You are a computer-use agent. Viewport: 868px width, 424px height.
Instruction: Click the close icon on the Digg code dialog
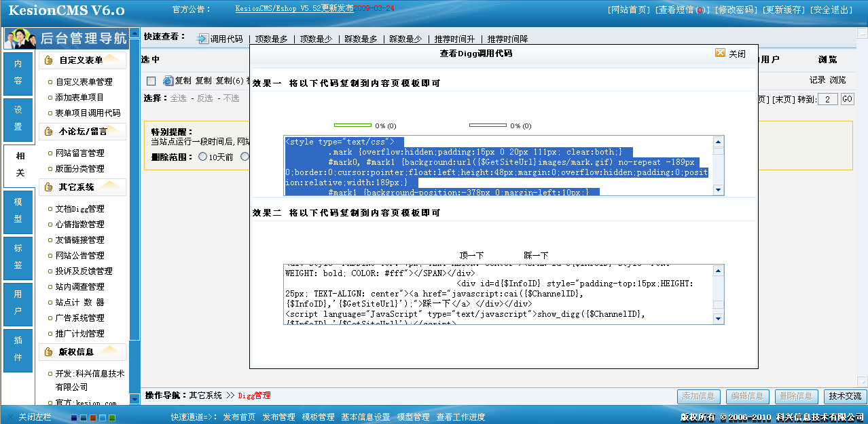coord(720,54)
